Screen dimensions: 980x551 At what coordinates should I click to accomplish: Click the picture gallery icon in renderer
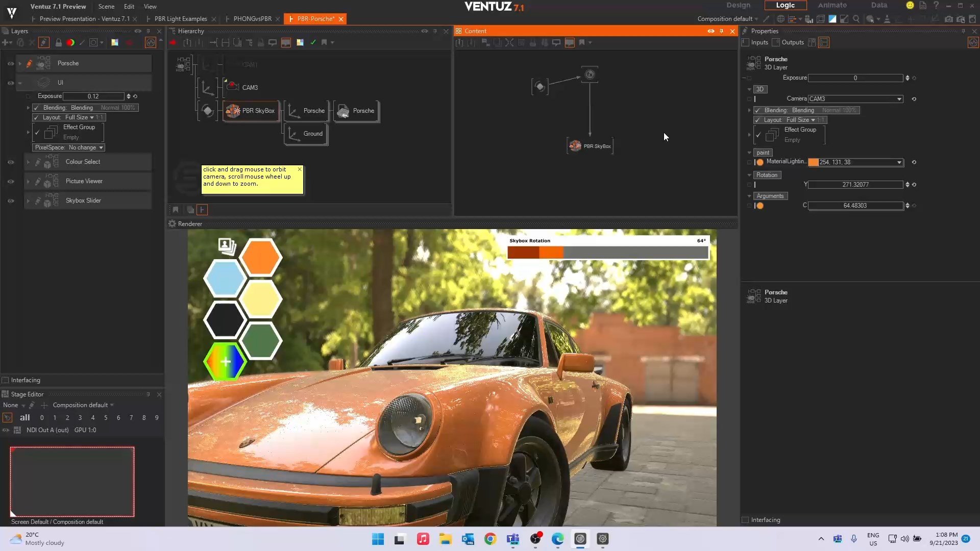pyautogui.click(x=227, y=246)
